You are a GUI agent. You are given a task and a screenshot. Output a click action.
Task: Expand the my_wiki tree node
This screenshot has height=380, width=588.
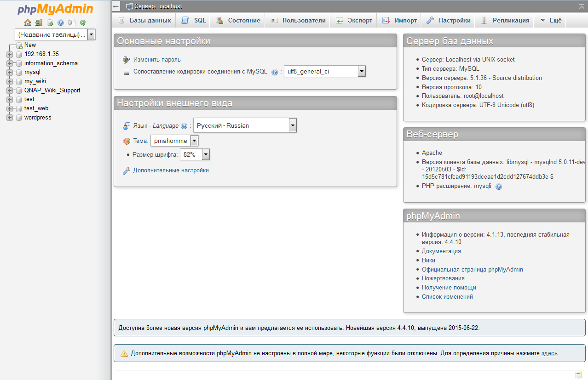(x=10, y=82)
